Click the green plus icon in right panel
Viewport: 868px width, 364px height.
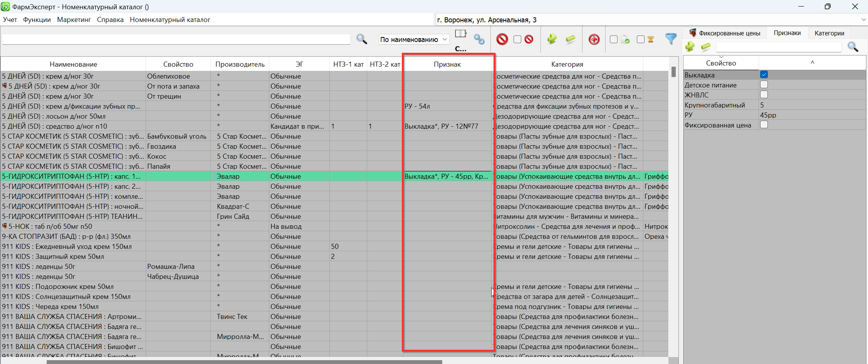[x=690, y=47]
